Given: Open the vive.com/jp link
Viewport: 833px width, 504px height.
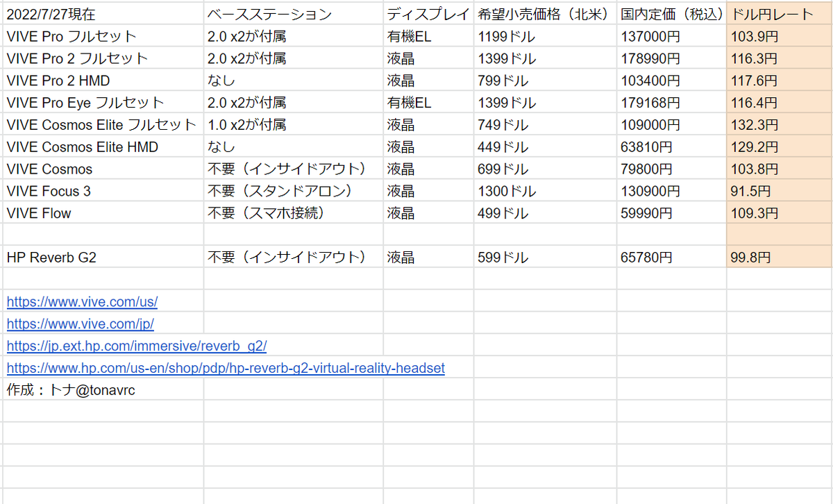Looking at the screenshot, I should click(81, 324).
